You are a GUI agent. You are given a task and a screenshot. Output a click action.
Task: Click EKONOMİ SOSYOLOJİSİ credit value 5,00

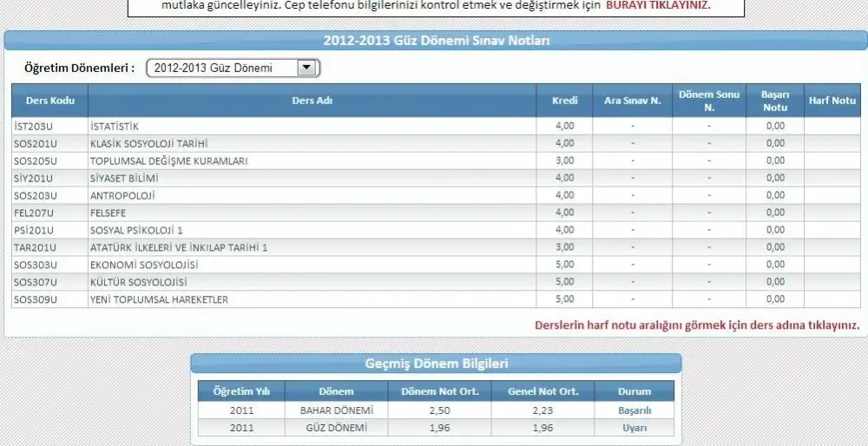(565, 265)
